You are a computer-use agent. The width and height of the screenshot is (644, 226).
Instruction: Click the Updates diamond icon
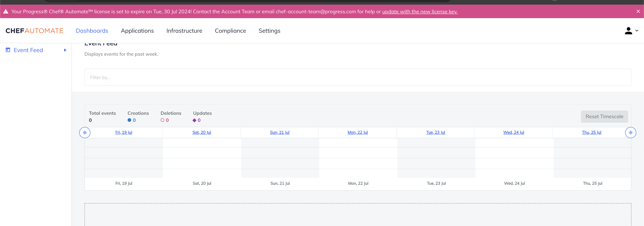click(194, 120)
